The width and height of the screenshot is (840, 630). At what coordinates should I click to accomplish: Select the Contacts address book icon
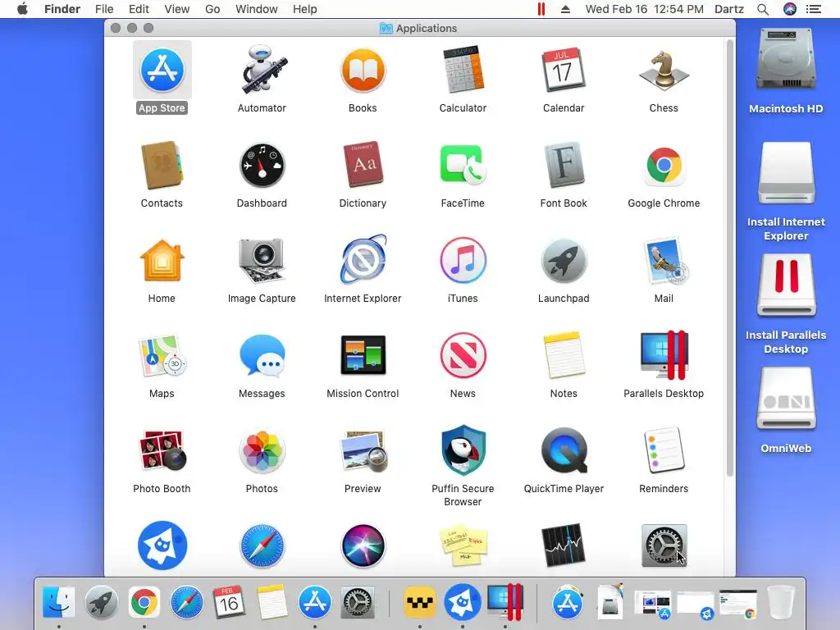162,166
